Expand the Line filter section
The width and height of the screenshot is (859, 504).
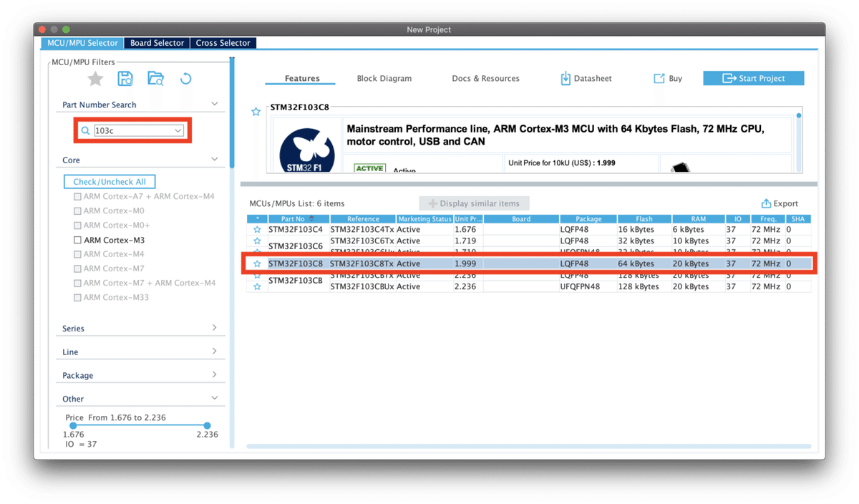point(214,352)
